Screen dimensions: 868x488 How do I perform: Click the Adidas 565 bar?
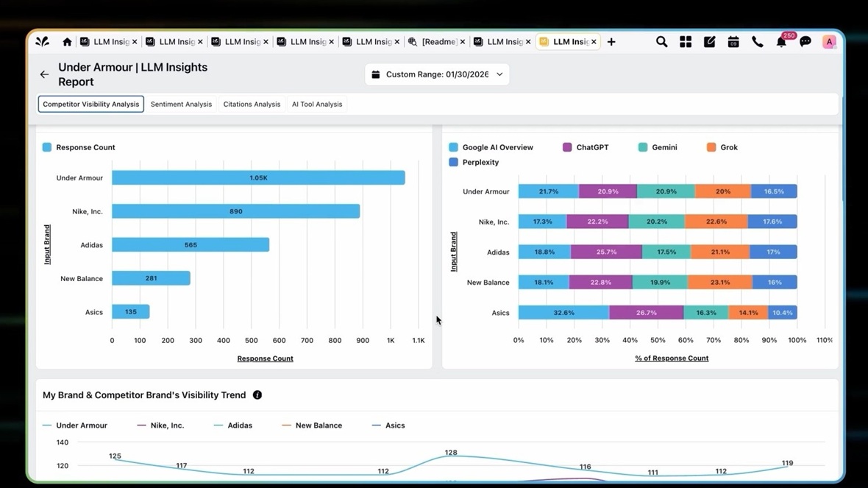pos(191,245)
